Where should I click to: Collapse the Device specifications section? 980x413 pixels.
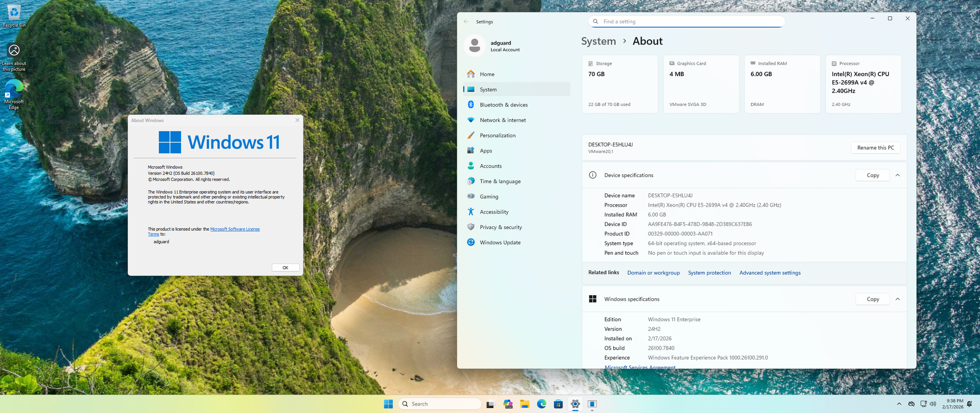[x=897, y=175]
